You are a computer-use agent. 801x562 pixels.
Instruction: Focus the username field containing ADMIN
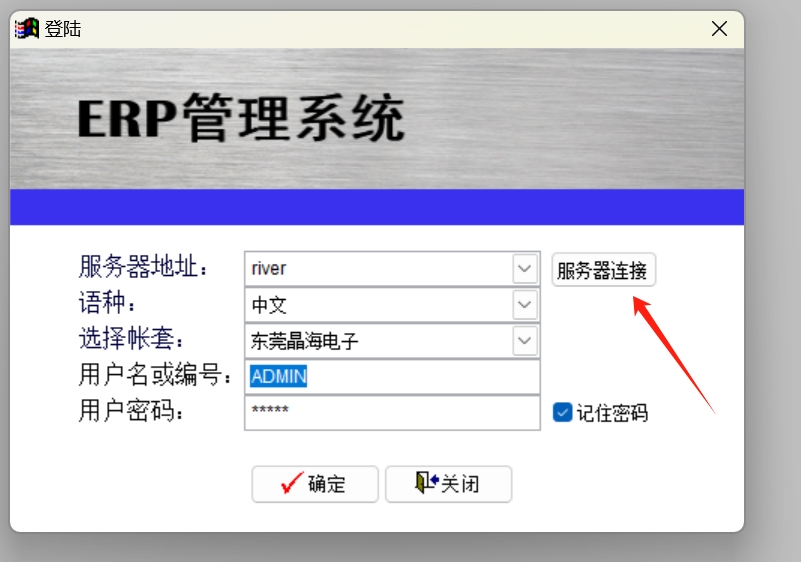pos(390,377)
